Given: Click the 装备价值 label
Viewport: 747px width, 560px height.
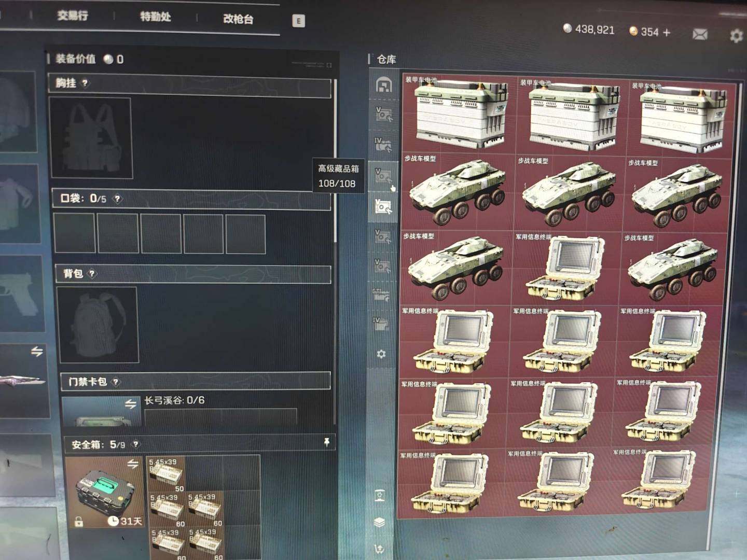Looking at the screenshot, I should coord(76,59).
